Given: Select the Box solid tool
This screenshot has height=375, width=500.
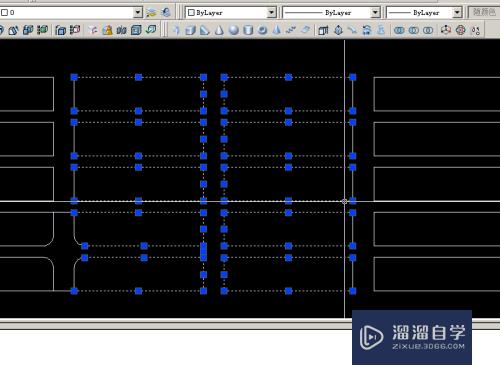Looking at the screenshot, I should click(190, 30).
